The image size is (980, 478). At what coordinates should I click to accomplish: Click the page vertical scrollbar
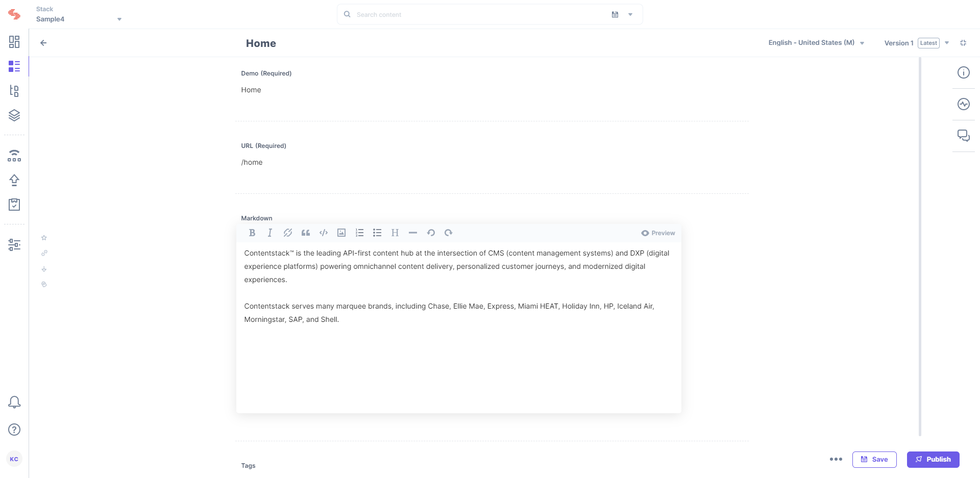pos(920,246)
